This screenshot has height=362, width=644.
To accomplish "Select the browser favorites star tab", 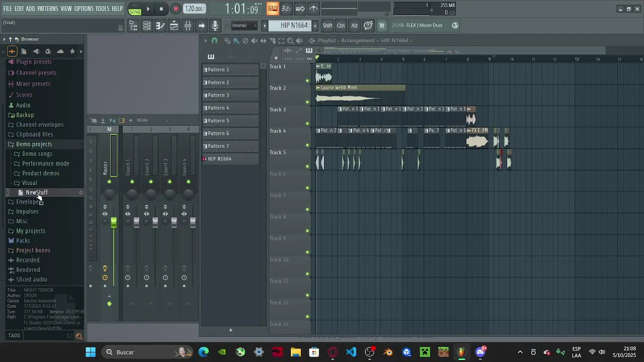I will pos(72,51).
